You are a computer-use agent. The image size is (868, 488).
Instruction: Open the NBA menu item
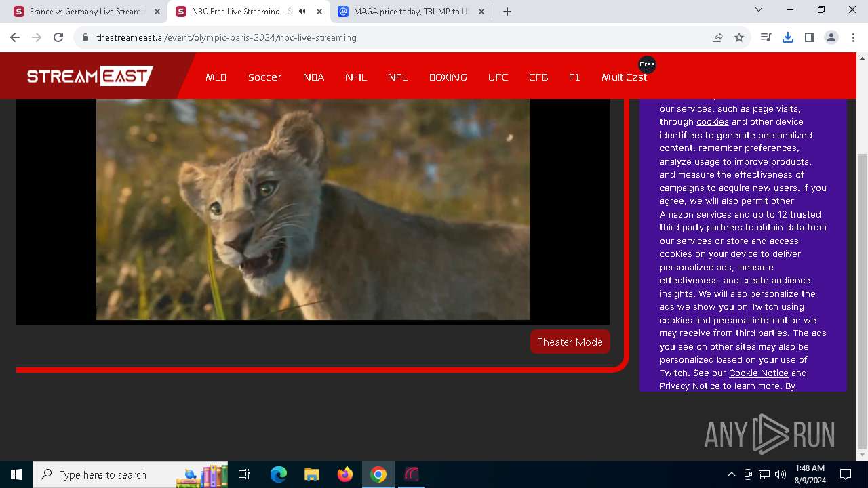tap(313, 77)
